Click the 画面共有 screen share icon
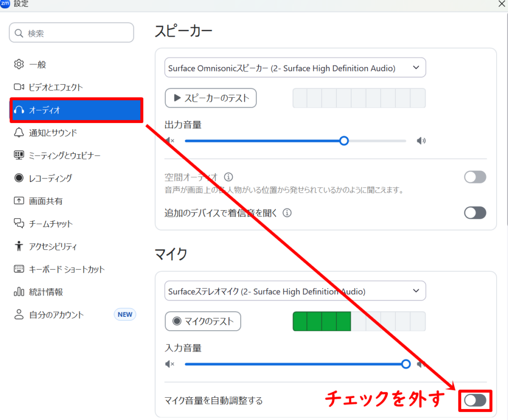Image resolution: width=508 pixels, height=420 pixels. pos(18,201)
